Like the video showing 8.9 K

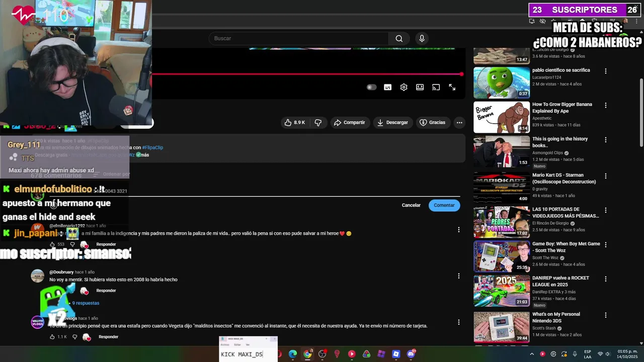click(295, 123)
